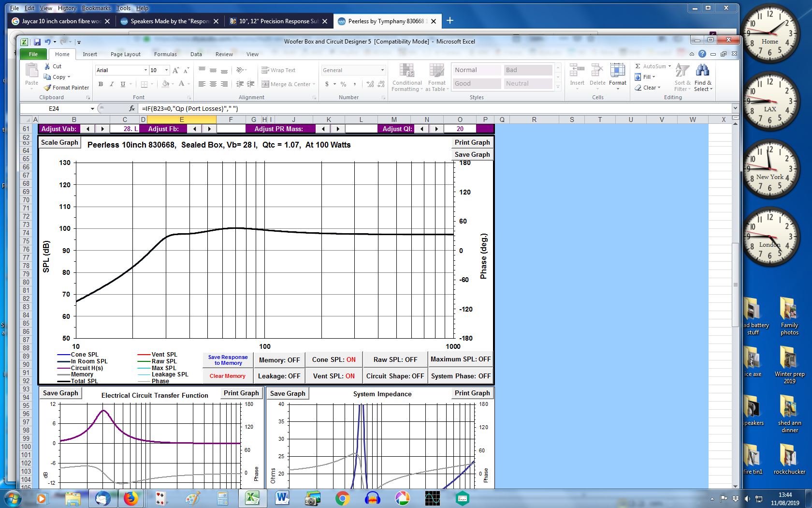
Task: Toggle System Phase: OFF button
Action: [461, 376]
